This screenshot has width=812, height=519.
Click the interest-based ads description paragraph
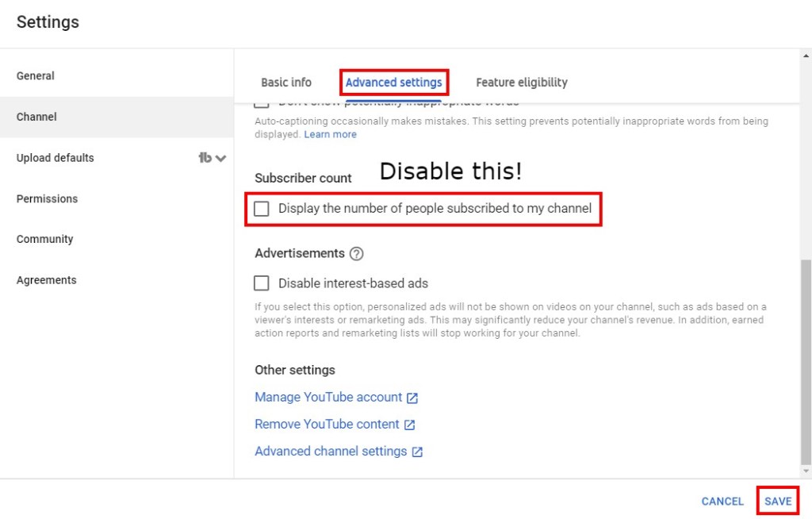tap(511, 320)
